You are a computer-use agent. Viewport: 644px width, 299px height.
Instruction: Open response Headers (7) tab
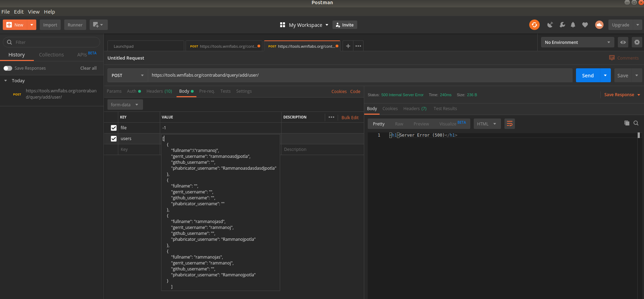(x=415, y=108)
